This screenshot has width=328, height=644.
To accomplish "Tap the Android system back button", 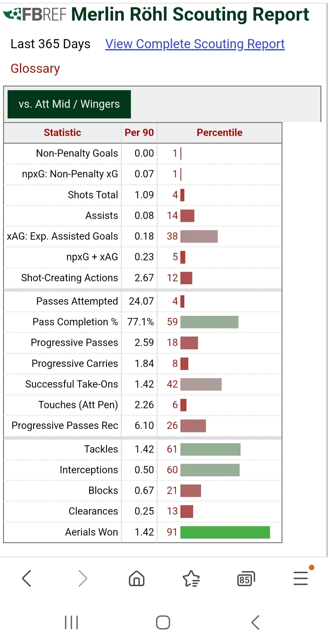I will (x=255, y=622).
